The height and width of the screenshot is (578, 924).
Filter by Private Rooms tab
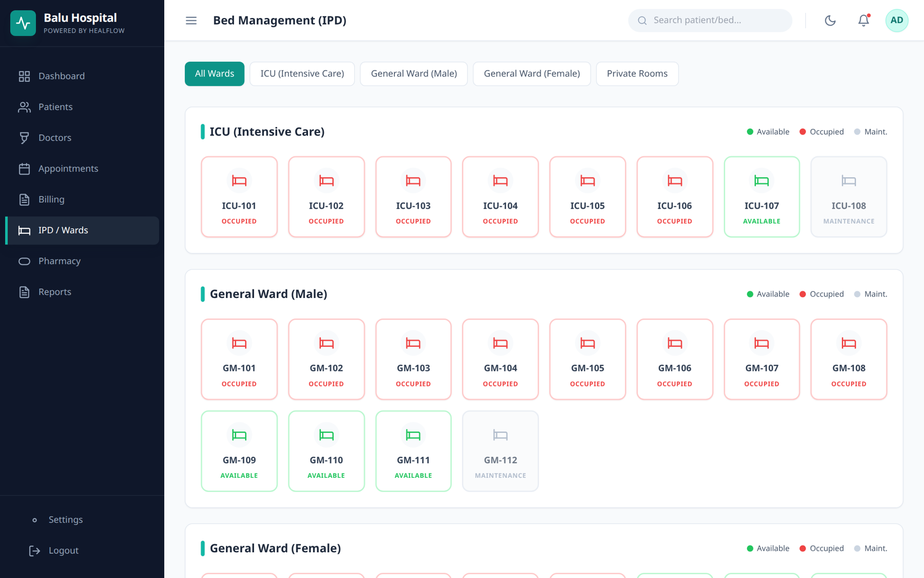click(637, 73)
